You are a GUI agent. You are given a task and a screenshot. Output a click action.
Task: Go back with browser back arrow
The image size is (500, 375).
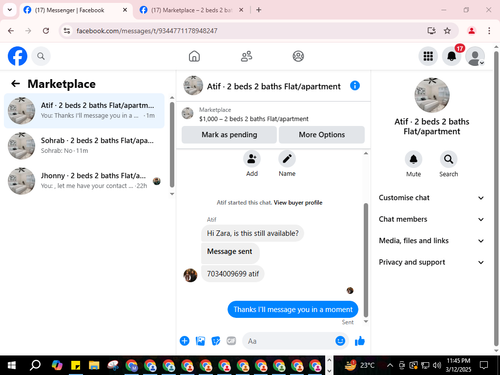(11, 31)
